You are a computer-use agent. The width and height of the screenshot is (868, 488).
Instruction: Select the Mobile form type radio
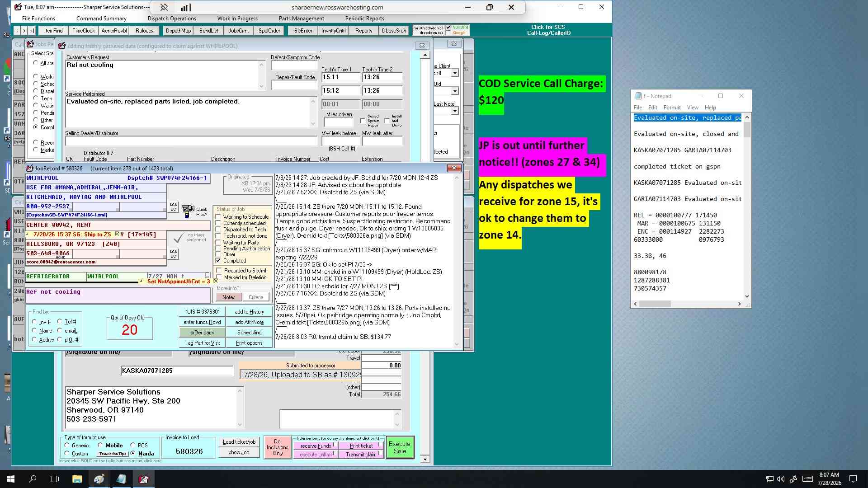pos(100,446)
